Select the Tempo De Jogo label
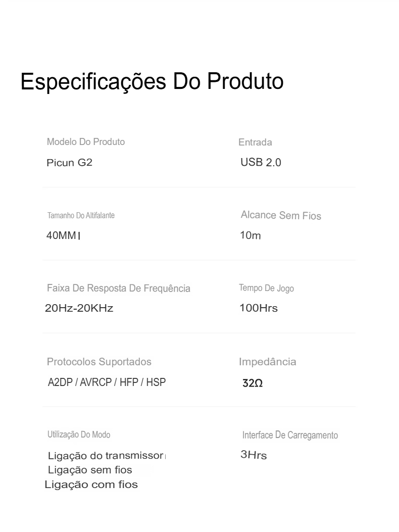Screen dimensions: 399x532 [266, 288]
